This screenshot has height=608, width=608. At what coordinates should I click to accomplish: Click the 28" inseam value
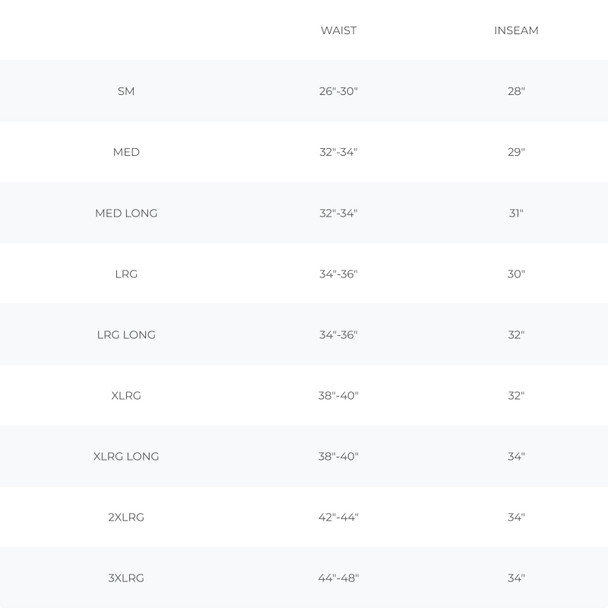(516, 91)
